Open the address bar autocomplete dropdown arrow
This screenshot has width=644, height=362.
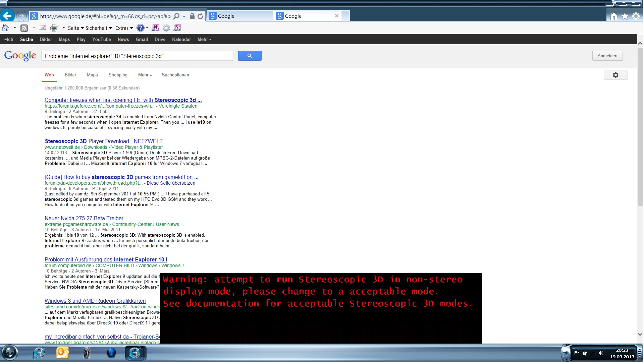click(184, 16)
